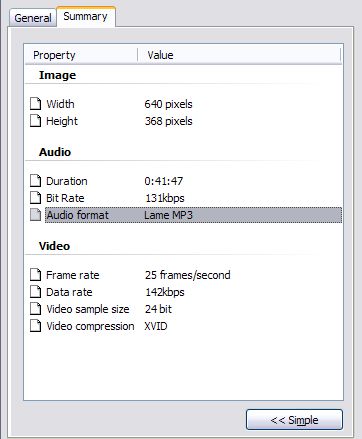The height and width of the screenshot is (439, 362).
Task: Sort by the Property column header
Action: (x=81, y=55)
